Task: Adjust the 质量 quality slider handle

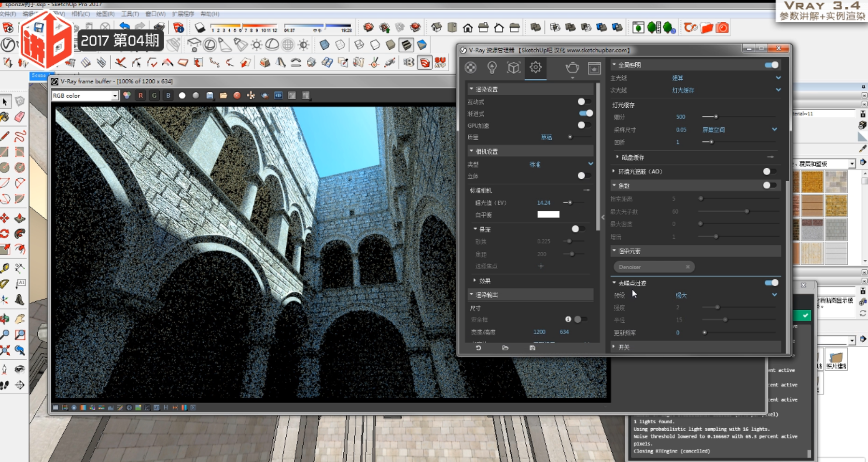Action: click(570, 137)
